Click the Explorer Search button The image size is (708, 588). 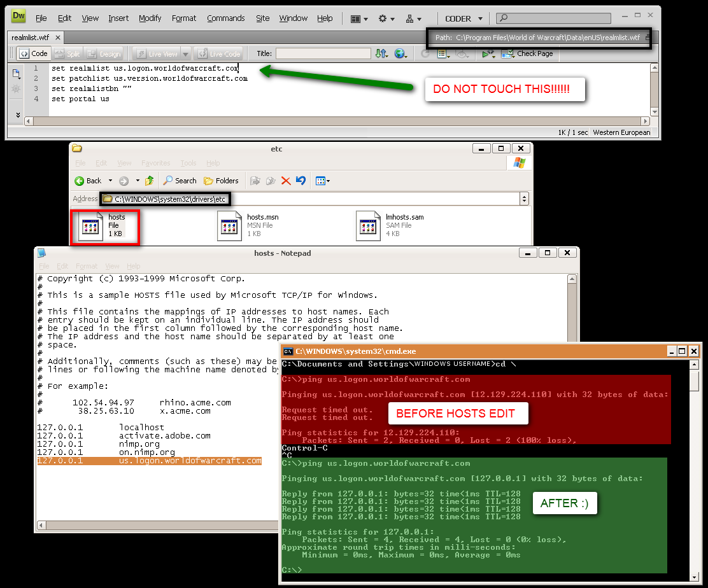180,181
